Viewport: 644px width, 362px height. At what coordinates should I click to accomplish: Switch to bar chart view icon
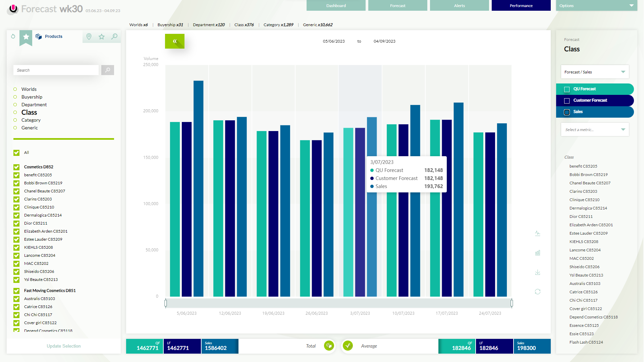pos(538,253)
